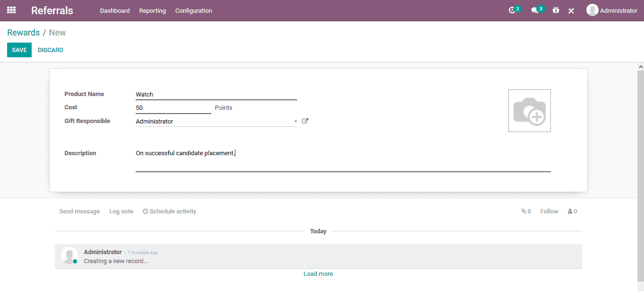
Task: Click the Referrals app title
Action: tap(52, 10)
